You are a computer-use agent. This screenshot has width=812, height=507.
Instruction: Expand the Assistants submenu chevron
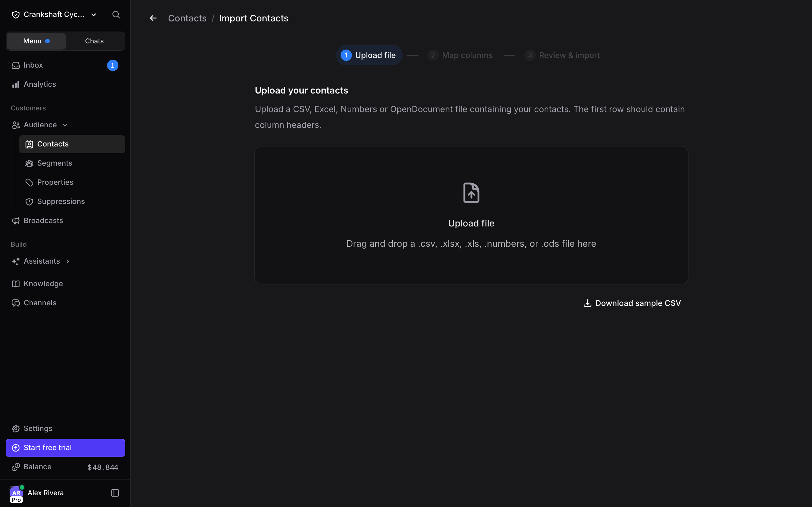(68, 261)
